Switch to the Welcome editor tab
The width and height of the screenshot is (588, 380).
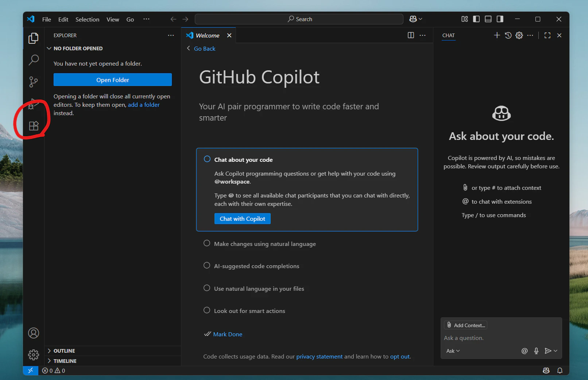209,35
